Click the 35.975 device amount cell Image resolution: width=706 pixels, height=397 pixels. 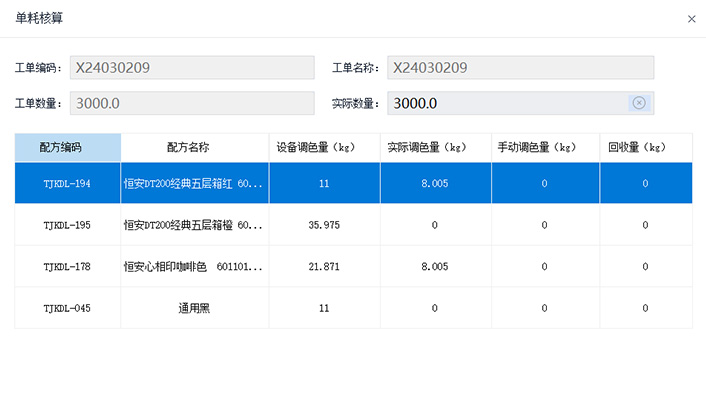tap(325, 225)
